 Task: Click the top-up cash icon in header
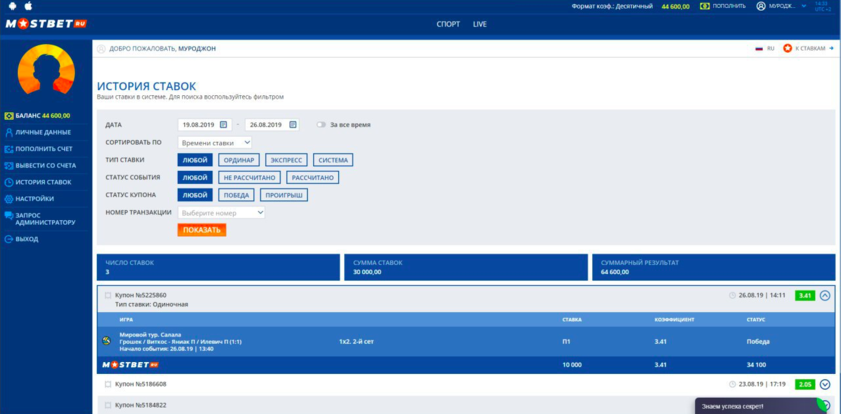click(705, 6)
